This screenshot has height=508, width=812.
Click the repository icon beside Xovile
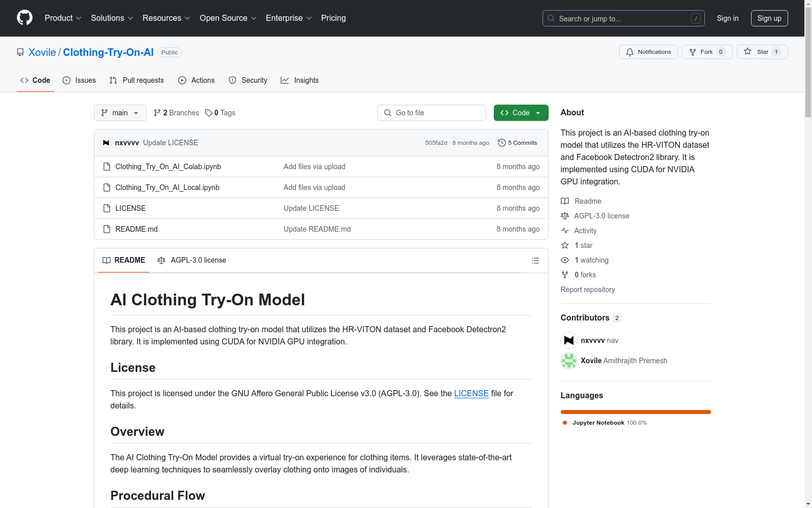point(20,52)
